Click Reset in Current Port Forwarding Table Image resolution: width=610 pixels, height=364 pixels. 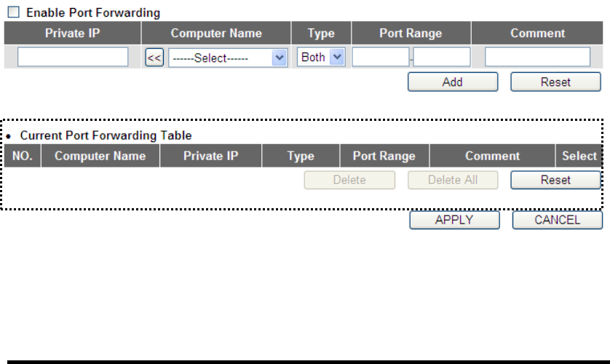click(555, 180)
